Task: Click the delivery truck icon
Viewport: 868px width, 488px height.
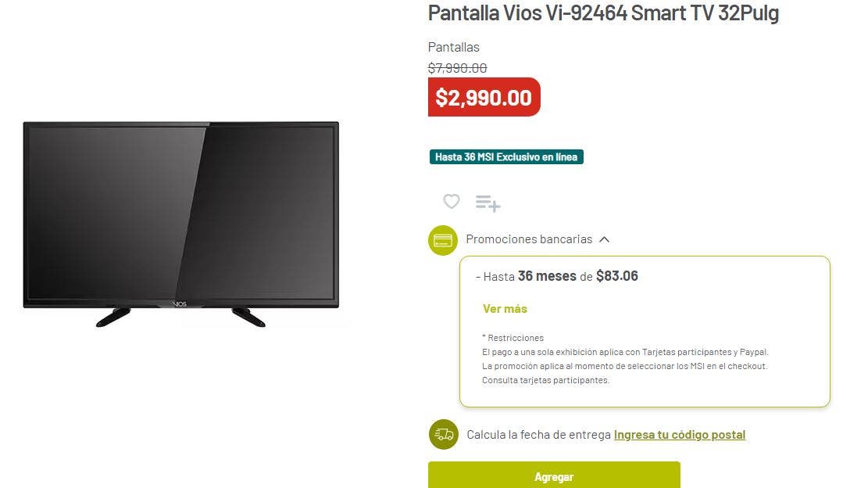Action: [x=444, y=434]
